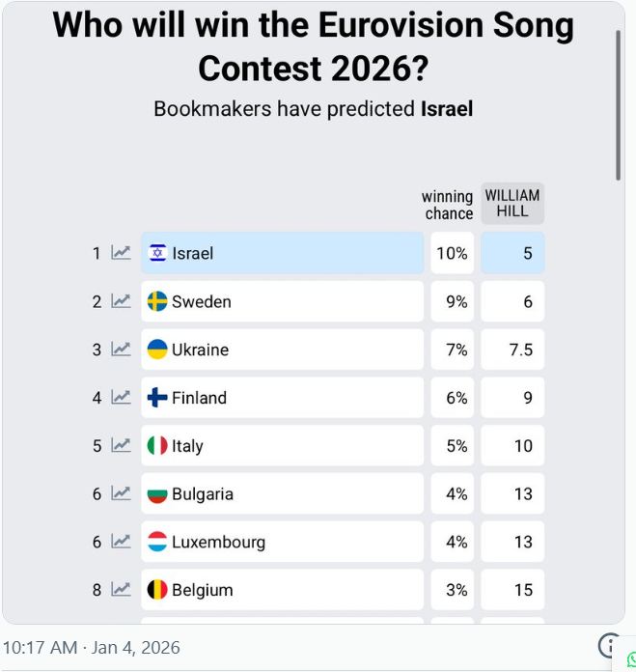Open Luxembourg's trend graph icon

(121, 542)
